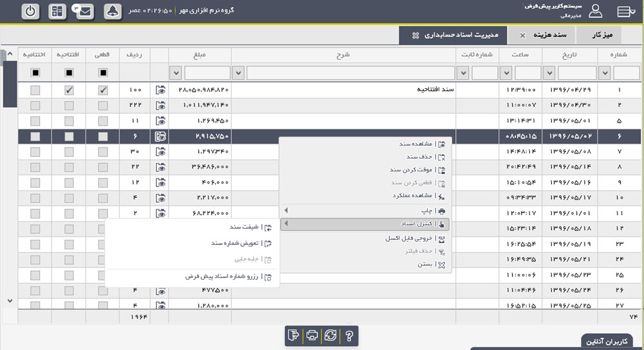Close the سند هزینه tab
The width and height of the screenshot is (644, 350).
point(522,35)
